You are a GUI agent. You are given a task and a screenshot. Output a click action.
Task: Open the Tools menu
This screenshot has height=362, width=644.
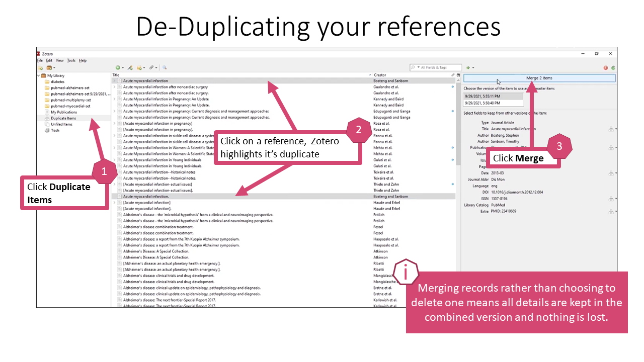coord(71,60)
